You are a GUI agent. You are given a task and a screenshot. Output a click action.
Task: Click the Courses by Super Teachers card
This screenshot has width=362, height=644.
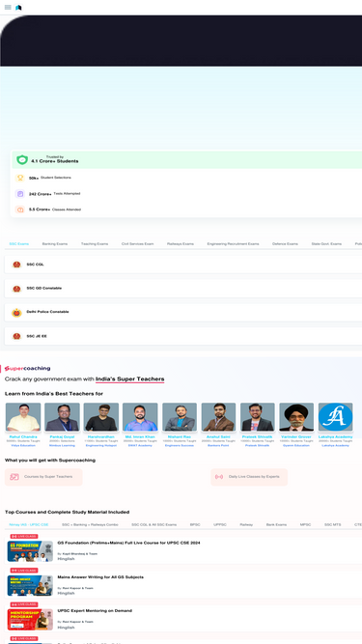pyautogui.click(x=43, y=477)
